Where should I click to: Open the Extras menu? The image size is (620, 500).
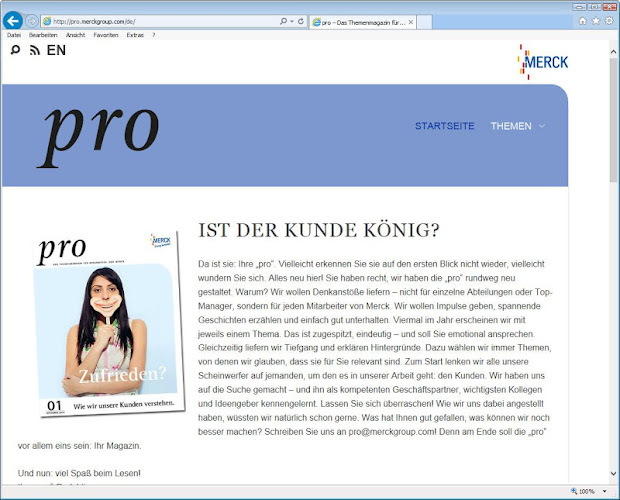pyautogui.click(x=135, y=35)
